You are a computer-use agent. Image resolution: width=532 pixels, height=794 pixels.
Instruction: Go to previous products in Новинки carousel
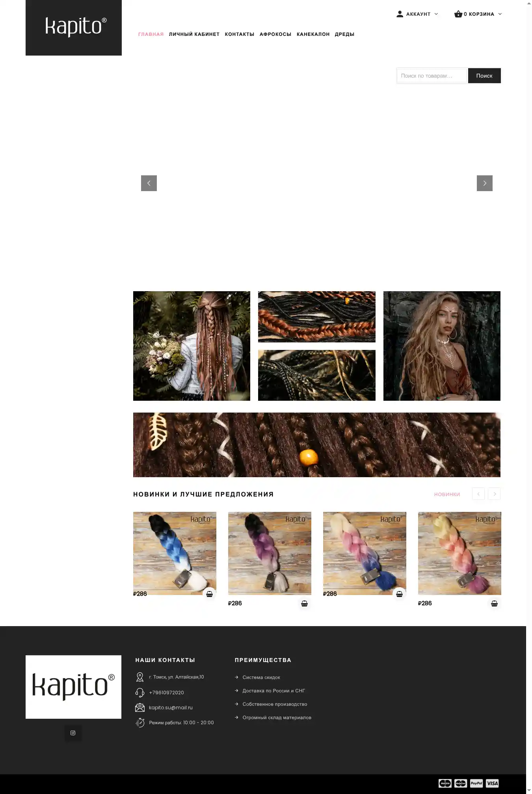pyautogui.click(x=478, y=494)
